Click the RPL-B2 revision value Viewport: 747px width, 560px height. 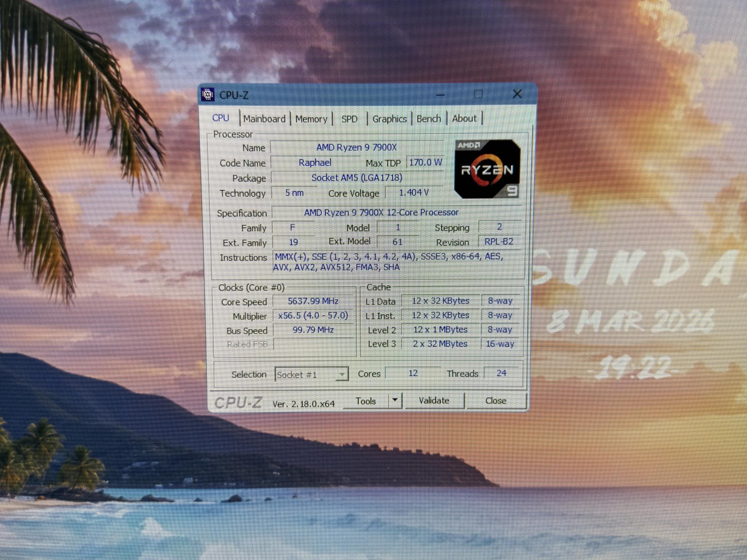click(499, 241)
